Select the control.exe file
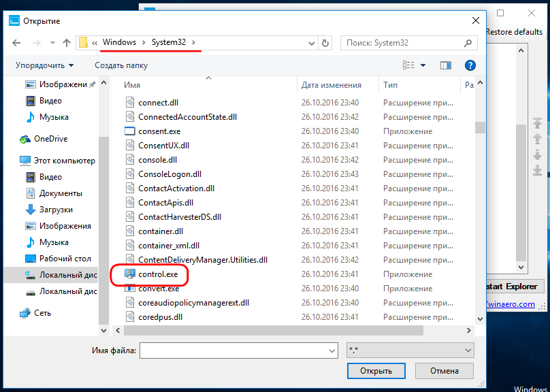The height and width of the screenshot is (392, 550). coord(158,274)
